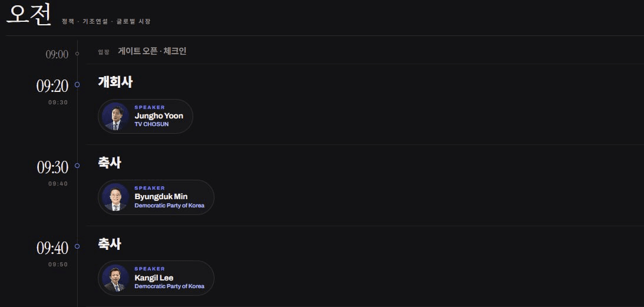The height and width of the screenshot is (307, 644).
Task: Select the 09:30 timeline dot
Action: tap(77, 166)
